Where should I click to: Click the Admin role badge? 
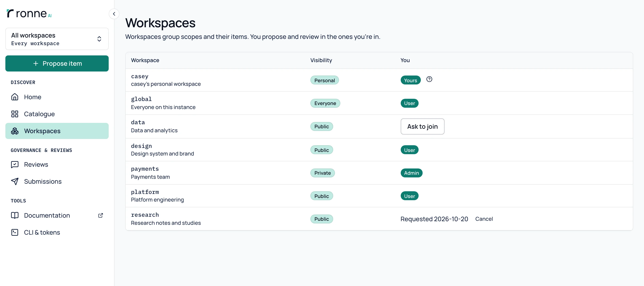pyautogui.click(x=411, y=173)
